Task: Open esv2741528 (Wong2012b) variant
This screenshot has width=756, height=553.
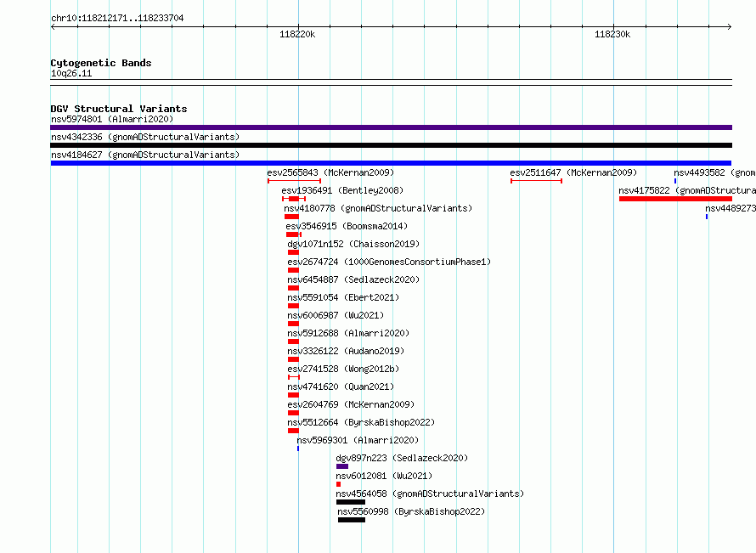Action: coord(343,369)
